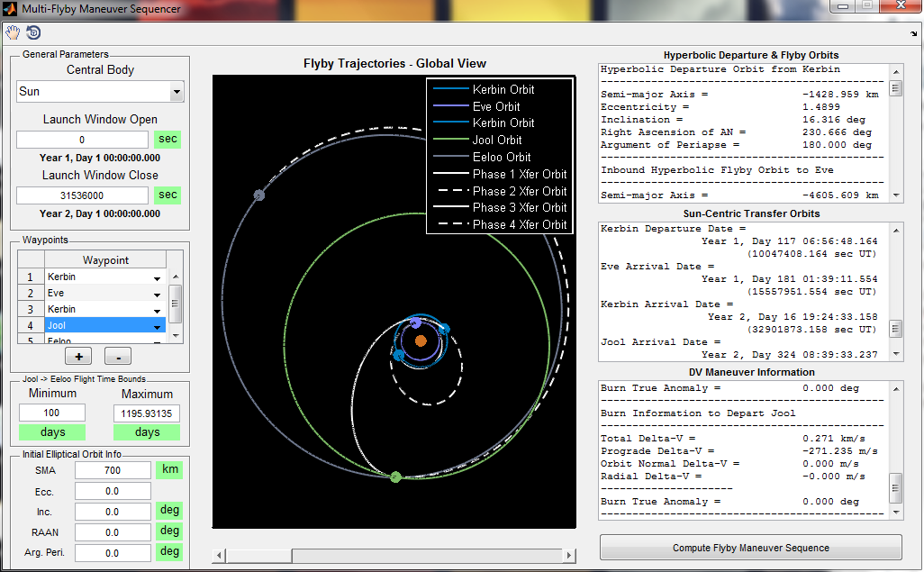Click the green Jool marker on orbit
Screen dimensions: 924x572
coord(395,477)
